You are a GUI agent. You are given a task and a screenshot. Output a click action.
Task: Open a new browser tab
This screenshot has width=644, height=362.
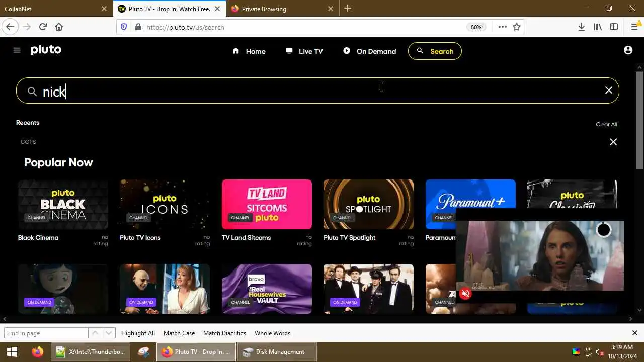pos(348,9)
